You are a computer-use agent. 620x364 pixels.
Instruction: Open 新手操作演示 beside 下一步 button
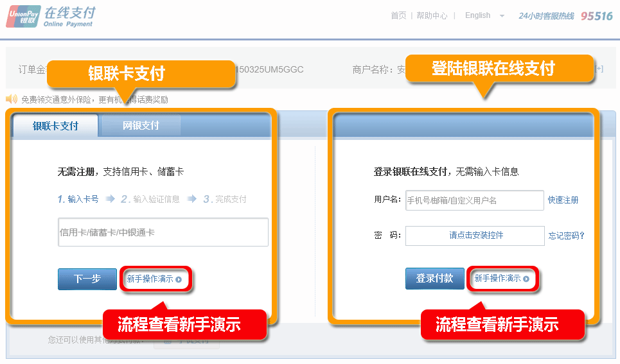pos(154,279)
